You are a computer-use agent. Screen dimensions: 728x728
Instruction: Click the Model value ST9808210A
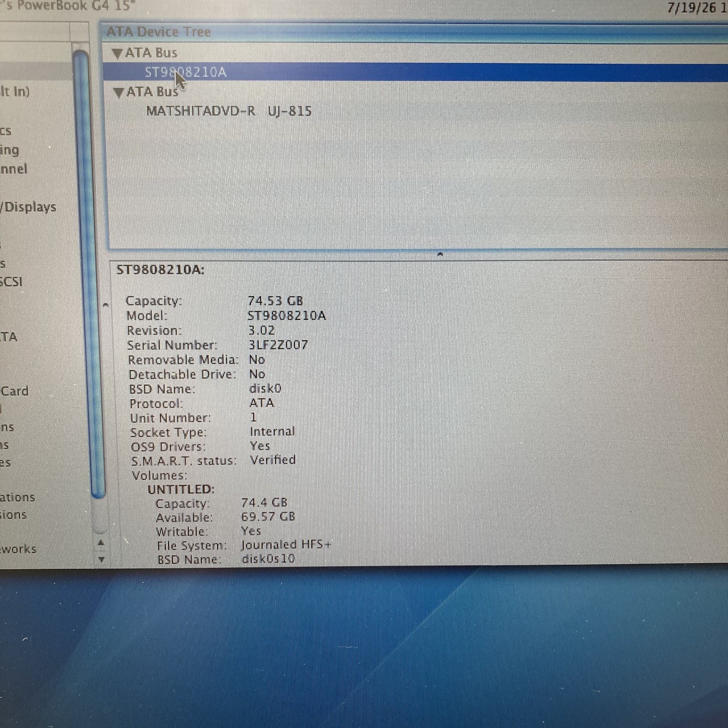coord(287,316)
